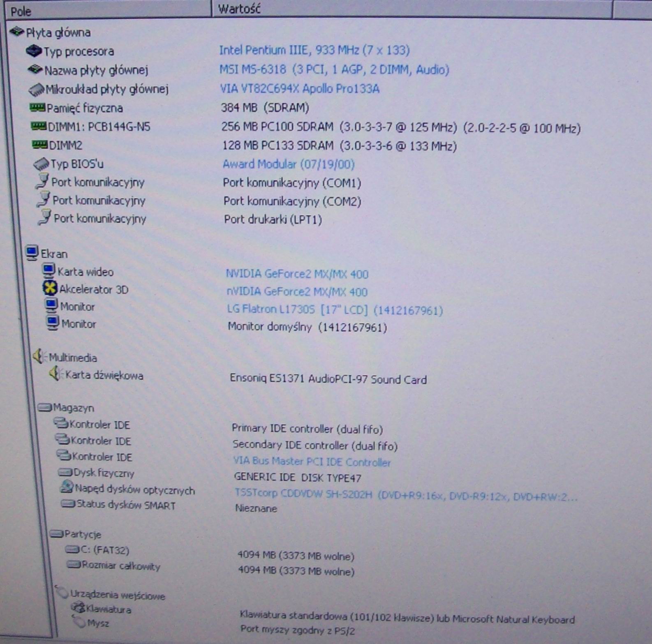Image resolution: width=652 pixels, height=644 pixels.
Task: Open the Award Modular (07/19/00) link
Action: [x=289, y=164]
